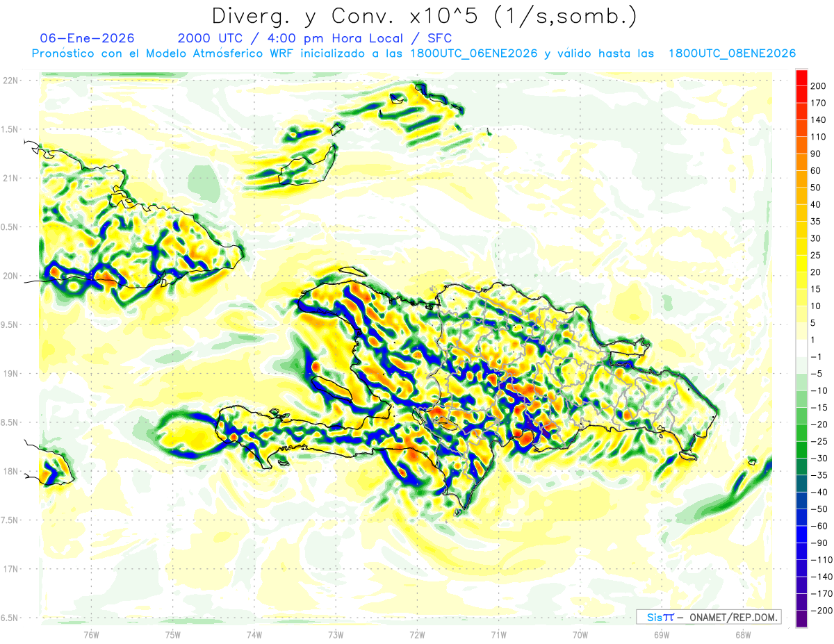Click the legend value '170'

point(819,103)
